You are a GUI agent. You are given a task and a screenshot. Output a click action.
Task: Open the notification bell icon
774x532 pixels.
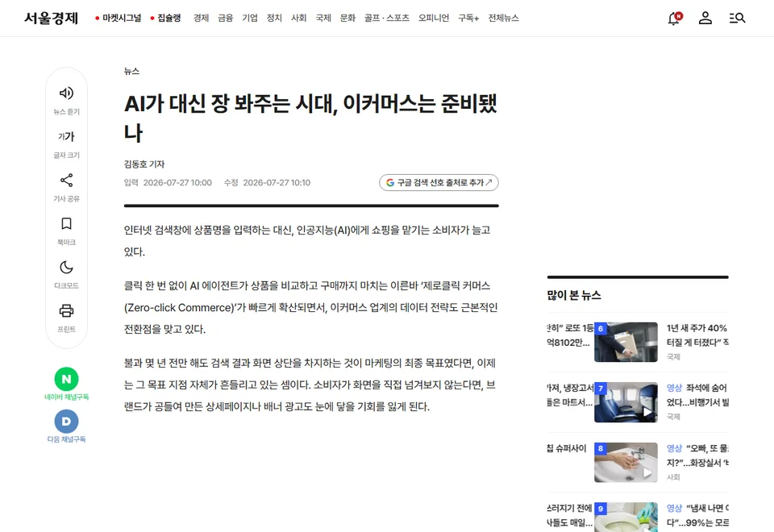pos(674,19)
